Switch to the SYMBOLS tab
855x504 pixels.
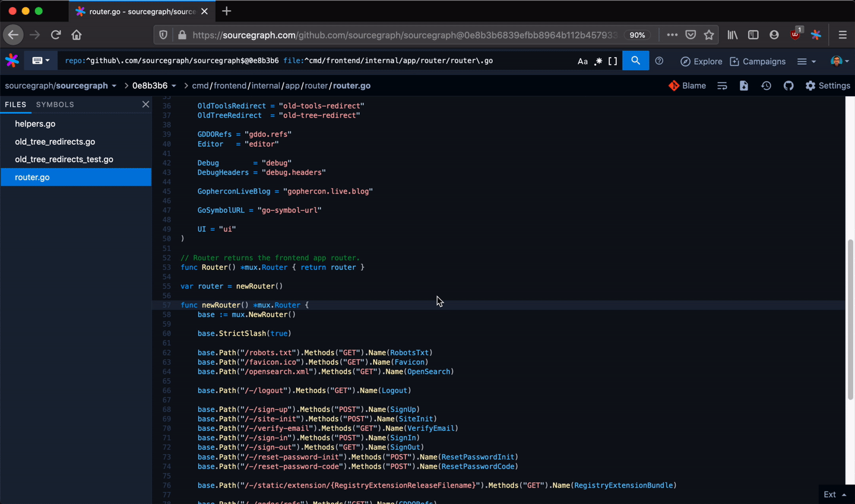(x=55, y=104)
